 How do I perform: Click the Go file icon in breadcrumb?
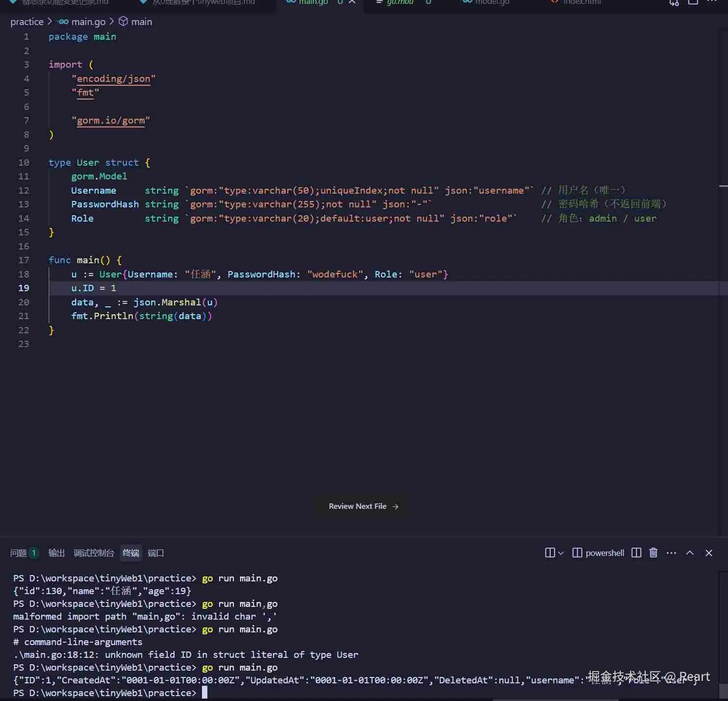(x=63, y=22)
